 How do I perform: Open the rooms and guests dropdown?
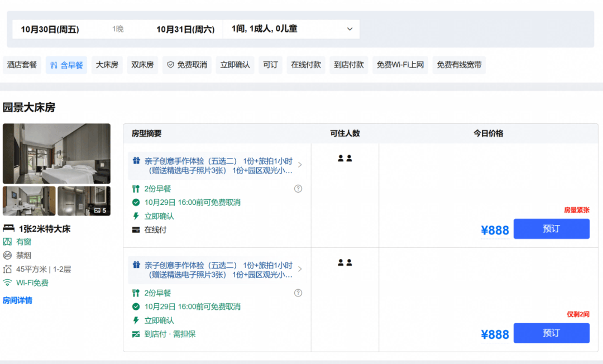pyautogui.click(x=291, y=29)
